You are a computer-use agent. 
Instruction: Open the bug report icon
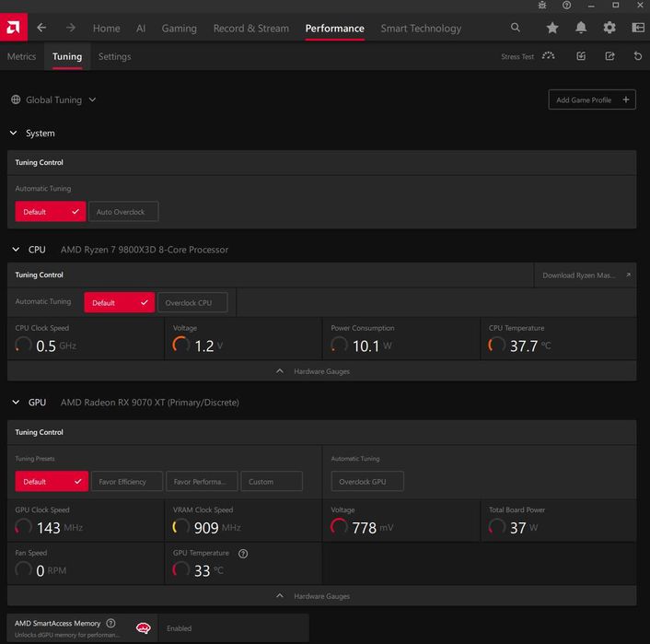pos(542,5)
